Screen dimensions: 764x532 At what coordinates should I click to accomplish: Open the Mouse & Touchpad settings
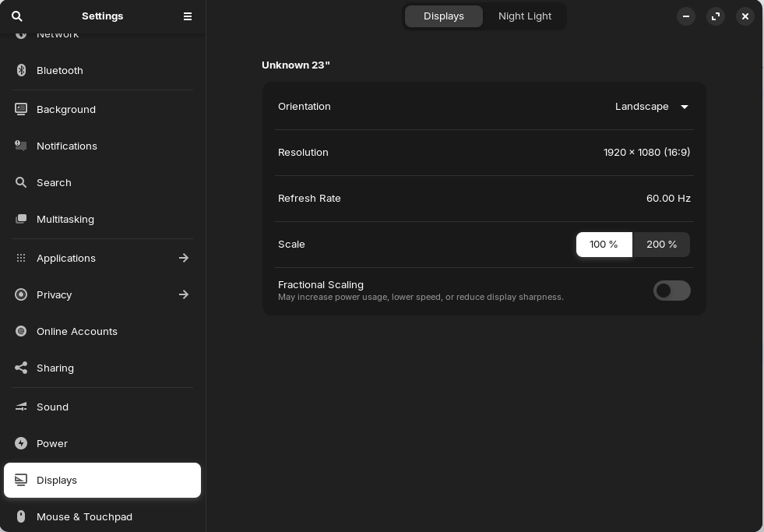(102, 516)
